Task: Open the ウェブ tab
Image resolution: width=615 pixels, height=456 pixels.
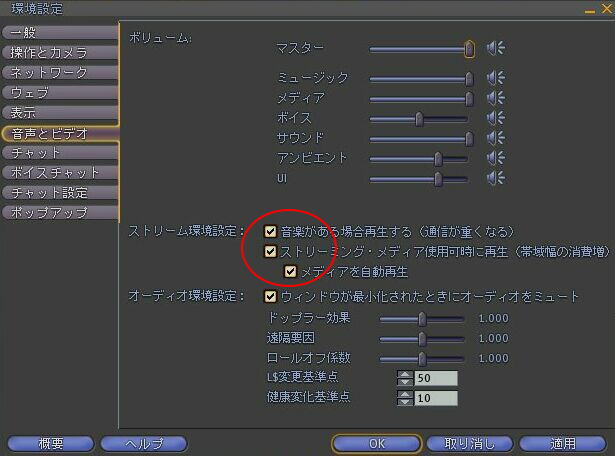Action: point(60,93)
